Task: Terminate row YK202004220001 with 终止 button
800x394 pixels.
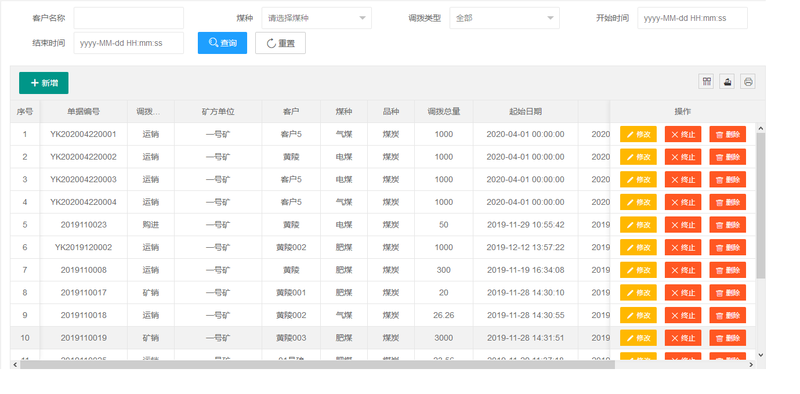Action: 683,134
